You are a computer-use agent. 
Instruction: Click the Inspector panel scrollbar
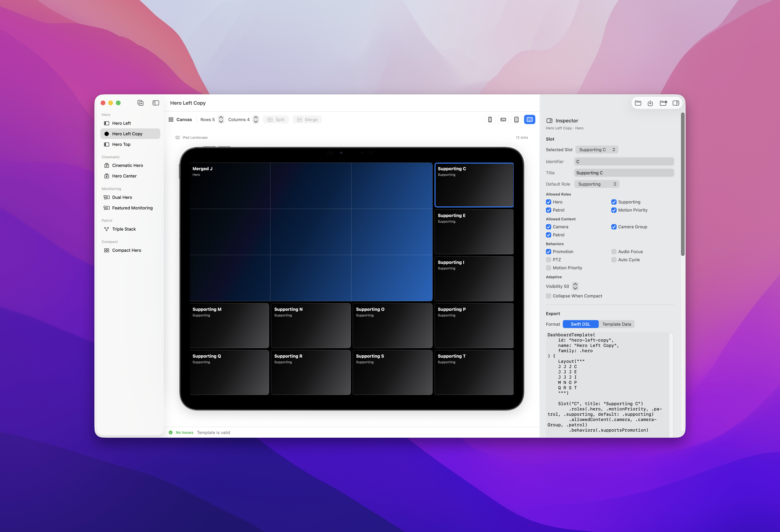682,184
